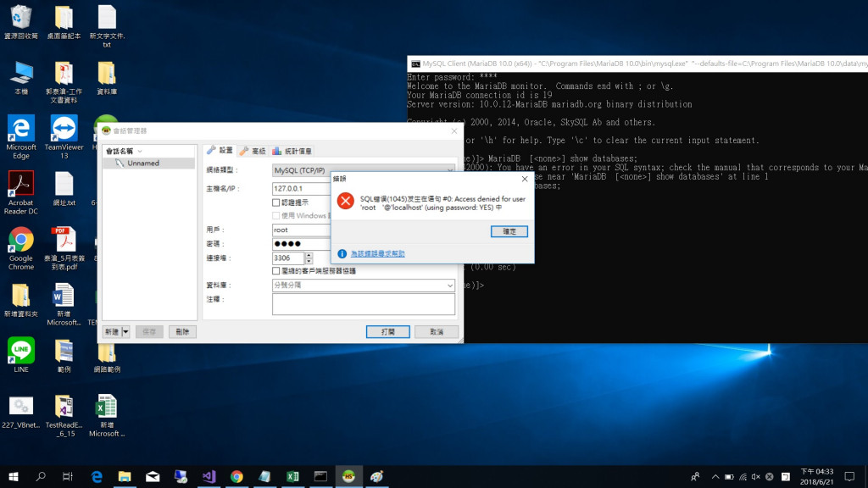Click the 取消 cancel button
The image size is (868, 488).
point(437,331)
